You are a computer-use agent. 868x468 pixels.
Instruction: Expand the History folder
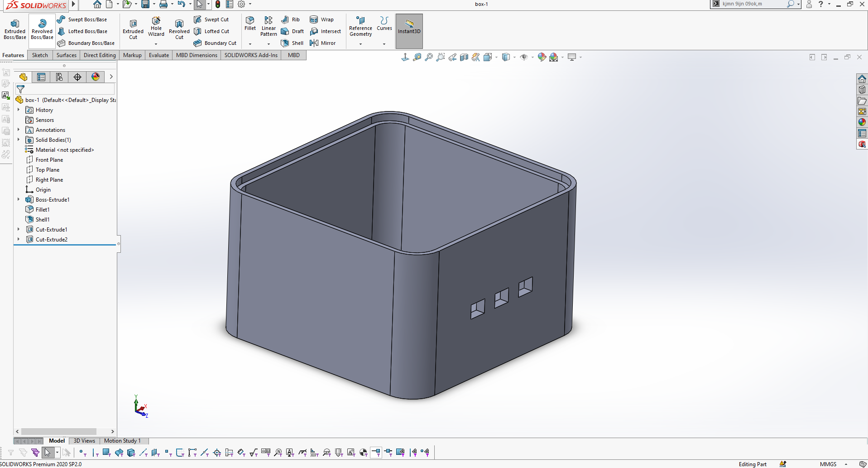pos(19,110)
